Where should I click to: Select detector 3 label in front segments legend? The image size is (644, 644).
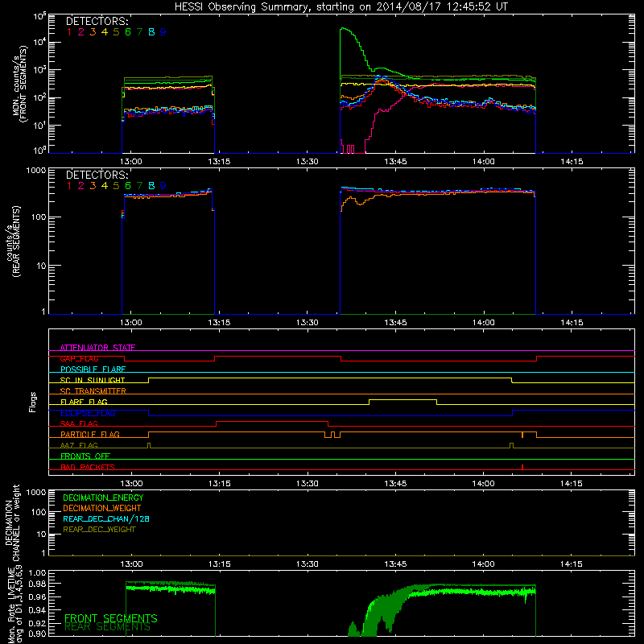tap(93, 32)
